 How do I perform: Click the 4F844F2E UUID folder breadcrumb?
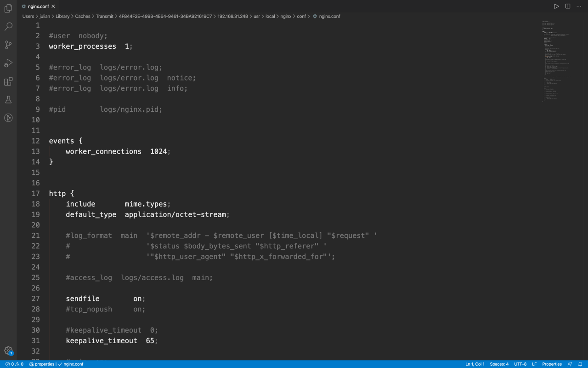point(165,16)
